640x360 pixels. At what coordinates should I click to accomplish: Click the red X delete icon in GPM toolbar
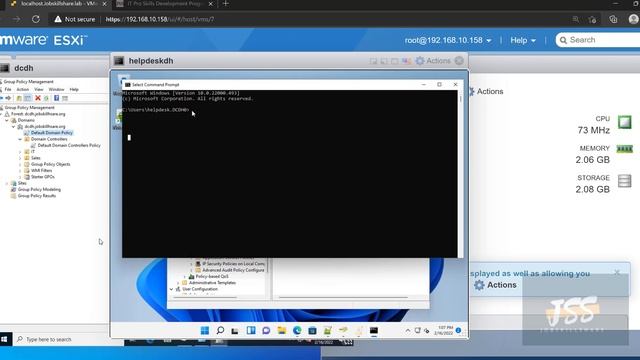38,98
